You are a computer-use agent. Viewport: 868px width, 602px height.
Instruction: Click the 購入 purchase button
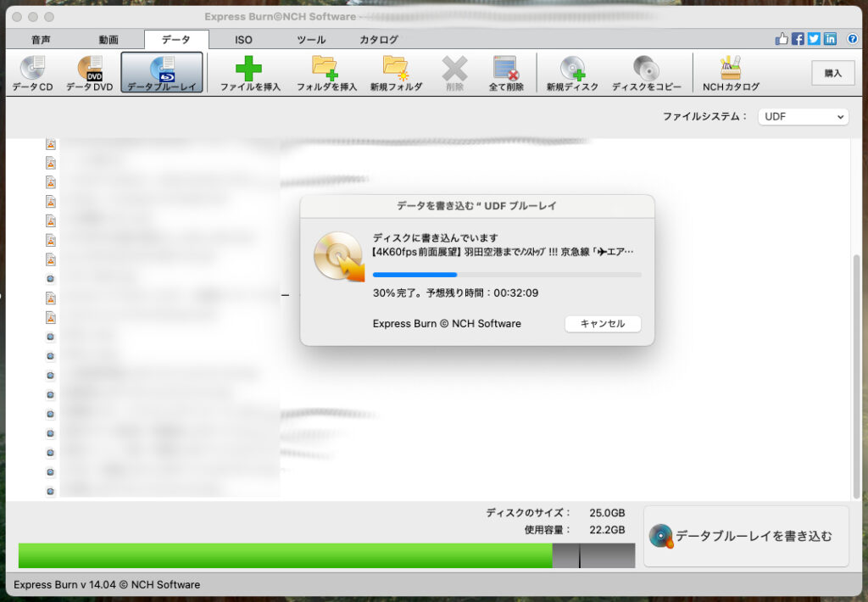pos(833,73)
